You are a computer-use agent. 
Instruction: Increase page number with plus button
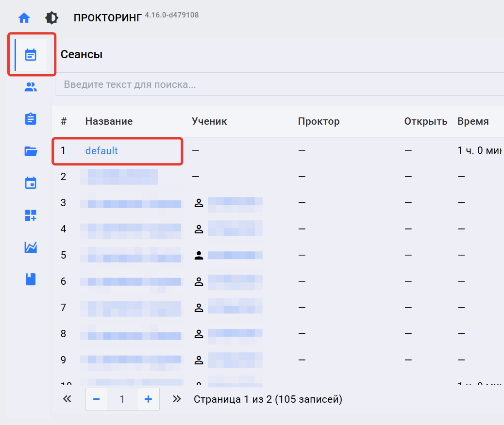tap(148, 399)
